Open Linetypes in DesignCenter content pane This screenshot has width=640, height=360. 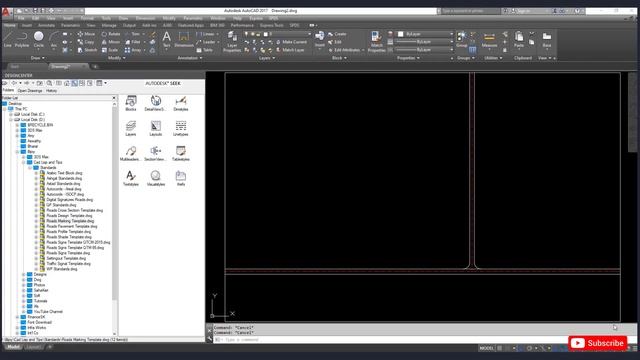click(x=180, y=128)
